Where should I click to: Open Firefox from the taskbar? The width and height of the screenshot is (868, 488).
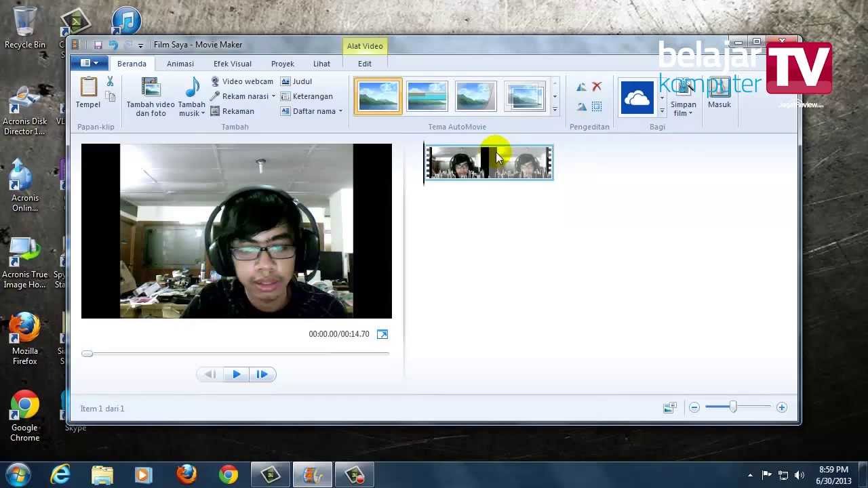[x=186, y=474]
